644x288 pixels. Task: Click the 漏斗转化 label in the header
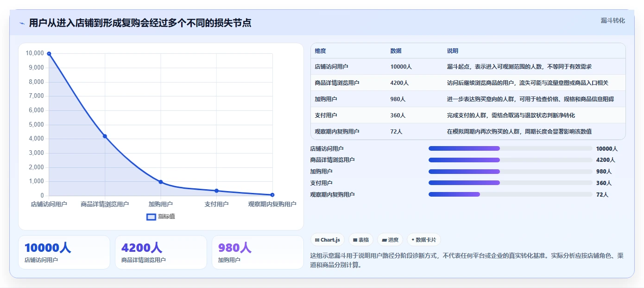(612, 20)
